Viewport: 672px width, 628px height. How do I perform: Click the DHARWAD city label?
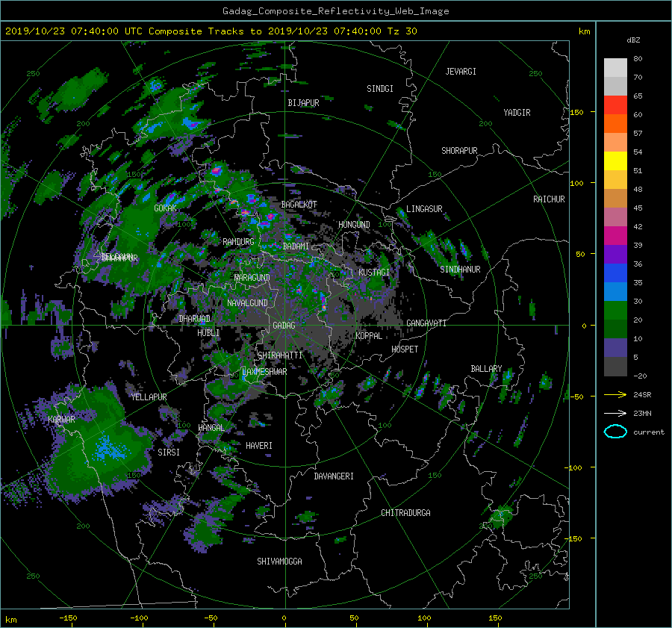click(195, 319)
